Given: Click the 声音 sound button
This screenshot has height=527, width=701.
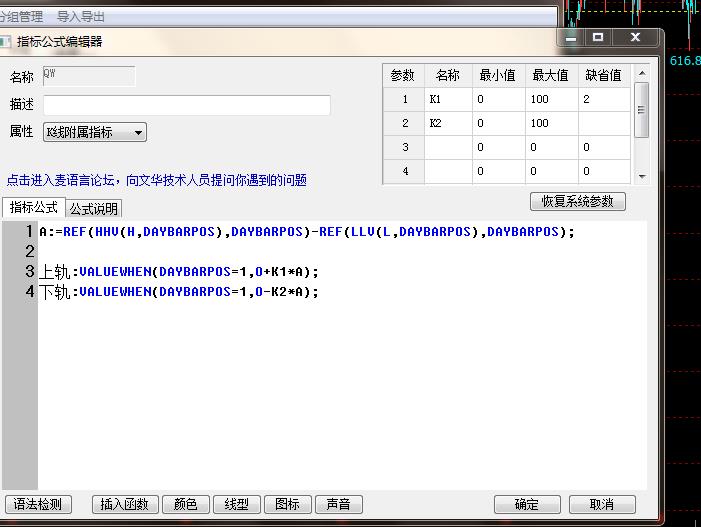Looking at the screenshot, I should click(x=338, y=504).
